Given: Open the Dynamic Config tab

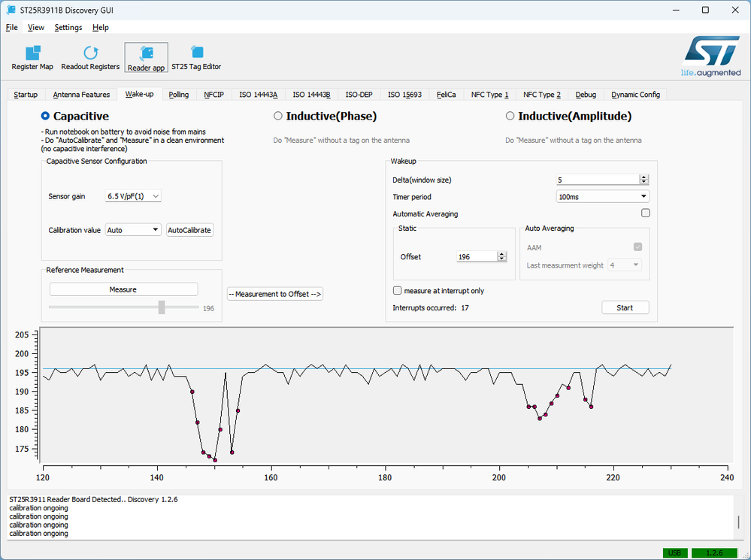Looking at the screenshot, I should [x=635, y=95].
